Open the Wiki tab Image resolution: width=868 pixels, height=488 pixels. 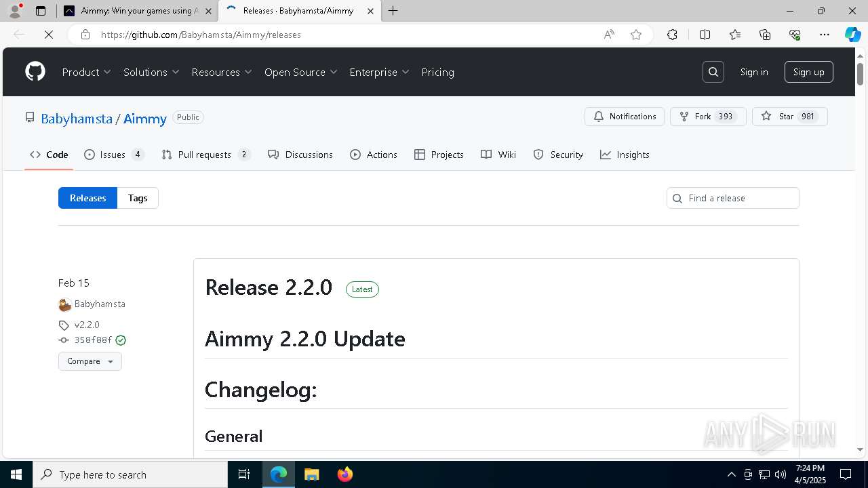pos(498,155)
